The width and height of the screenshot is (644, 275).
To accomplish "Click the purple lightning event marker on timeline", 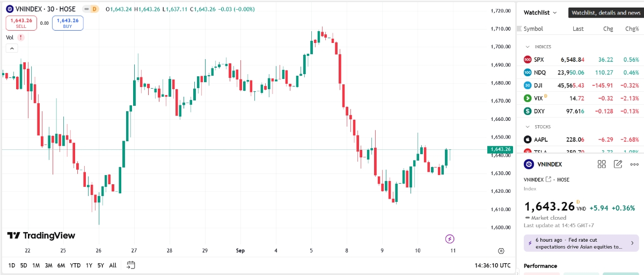I will pyautogui.click(x=450, y=238).
